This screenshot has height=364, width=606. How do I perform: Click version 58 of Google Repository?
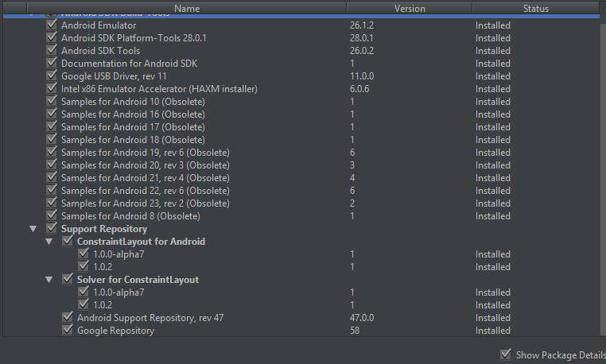355,331
